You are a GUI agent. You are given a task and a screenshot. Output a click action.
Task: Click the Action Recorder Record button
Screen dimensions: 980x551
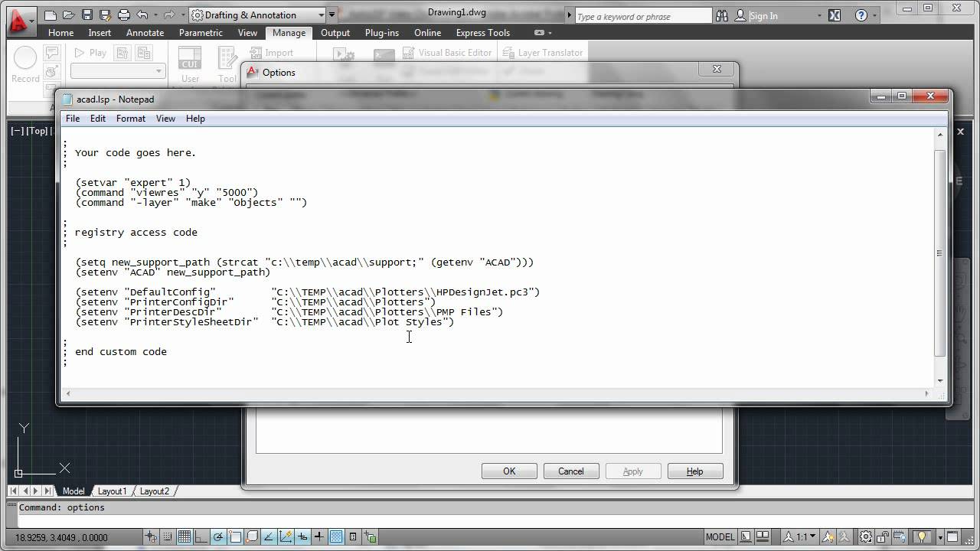coord(25,65)
